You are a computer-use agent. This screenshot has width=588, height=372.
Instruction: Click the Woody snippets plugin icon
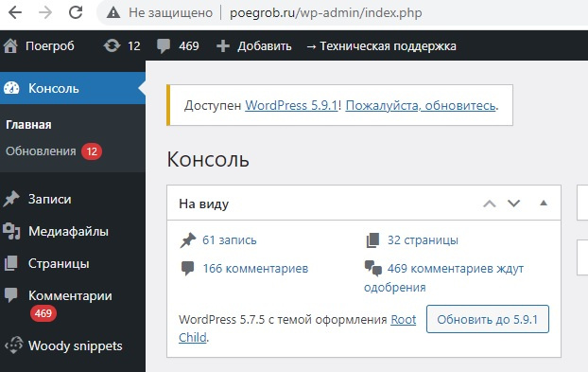click(13, 345)
